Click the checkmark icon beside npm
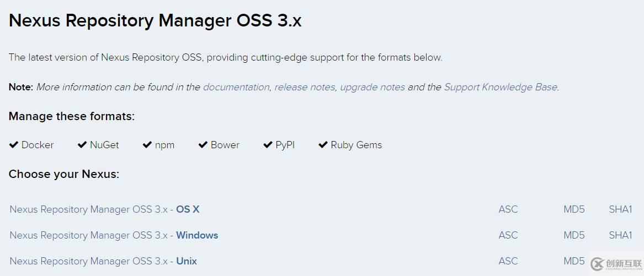 (147, 145)
